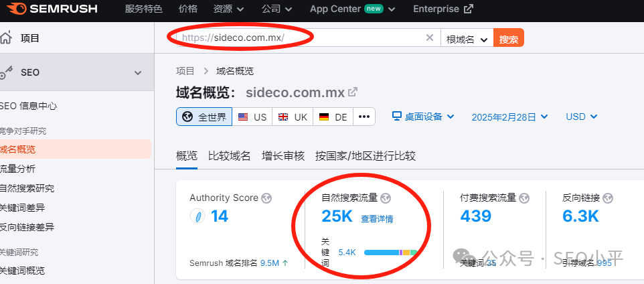Screen dimensions: 644x284
Task: Click the globe icon beside 自然搜索流量
Action: [x=386, y=198]
